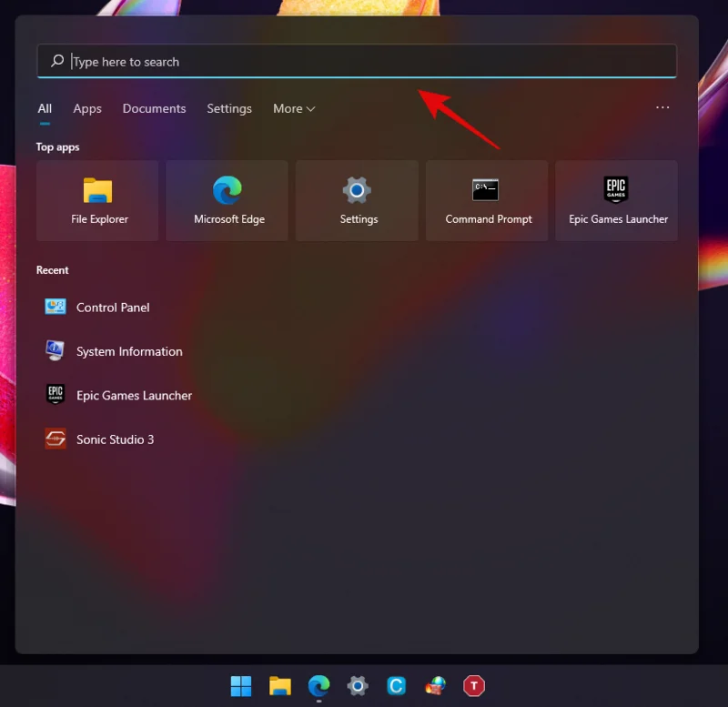Launch Sonic Studio 3 from Recent

click(x=116, y=439)
